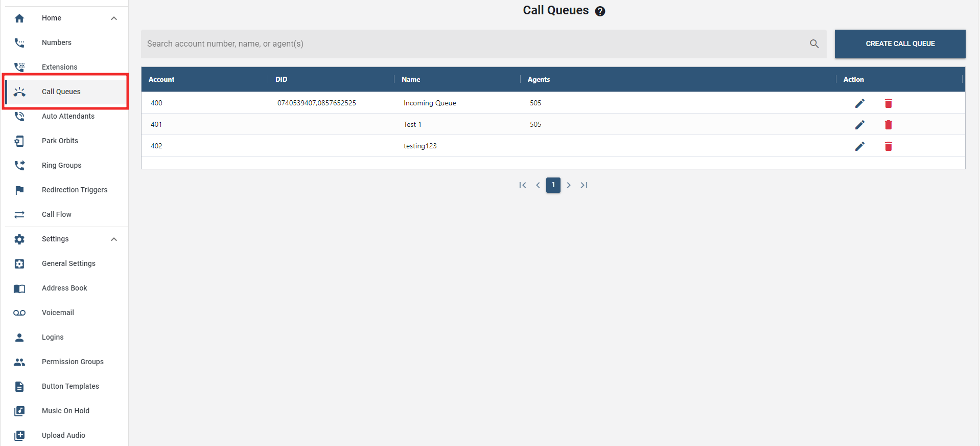Collapse the Settings menu section
The width and height of the screenshot is (980, 446).
(x=114, y=239)
